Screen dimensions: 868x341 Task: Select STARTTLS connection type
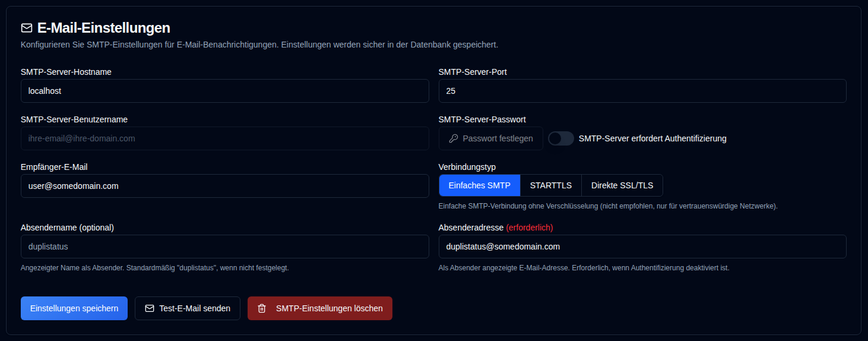click(551, 185)
